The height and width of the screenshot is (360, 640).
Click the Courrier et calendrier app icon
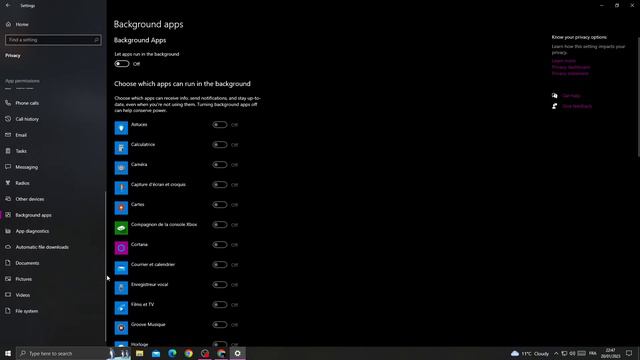click(121, 268)
